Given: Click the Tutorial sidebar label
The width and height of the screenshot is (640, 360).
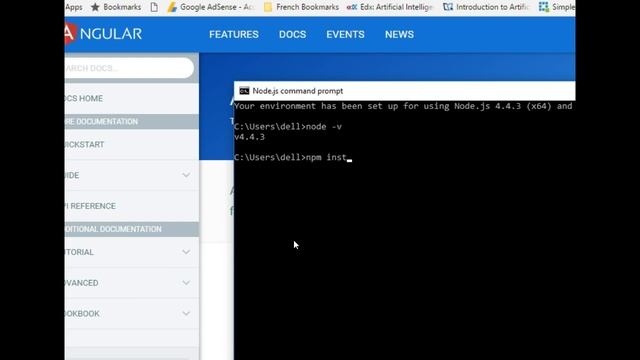Looking at the screenshot, I should [79, 252].
